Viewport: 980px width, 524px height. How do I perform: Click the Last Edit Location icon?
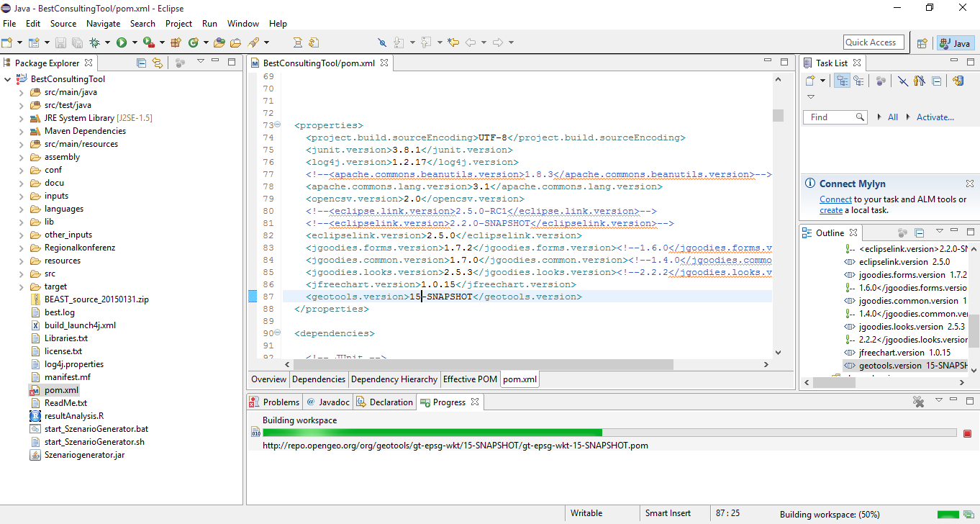(x=453, y=42)
